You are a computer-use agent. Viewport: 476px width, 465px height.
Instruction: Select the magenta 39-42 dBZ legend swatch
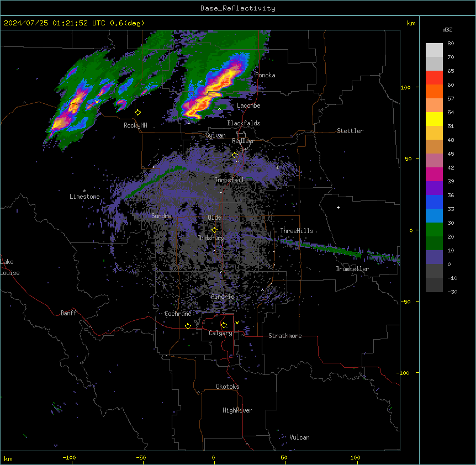point(434,174)
